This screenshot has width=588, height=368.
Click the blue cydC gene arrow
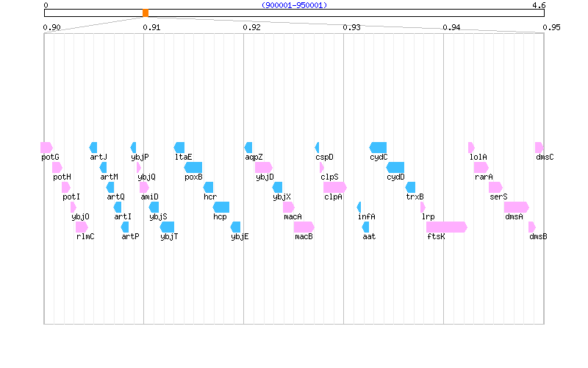(378, 147)
